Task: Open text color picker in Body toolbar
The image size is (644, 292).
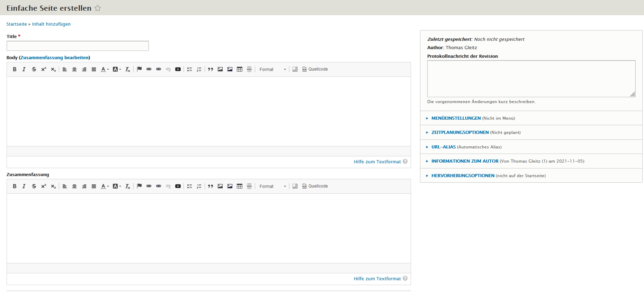Action: [x=105, y=69]
